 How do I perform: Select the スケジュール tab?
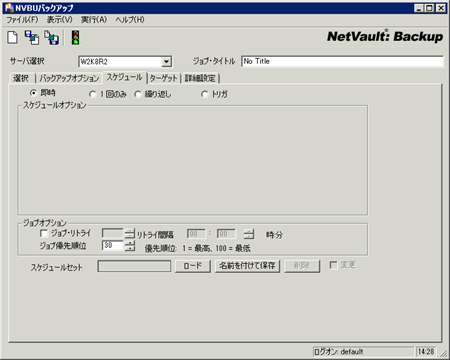[x=125, y=77]
